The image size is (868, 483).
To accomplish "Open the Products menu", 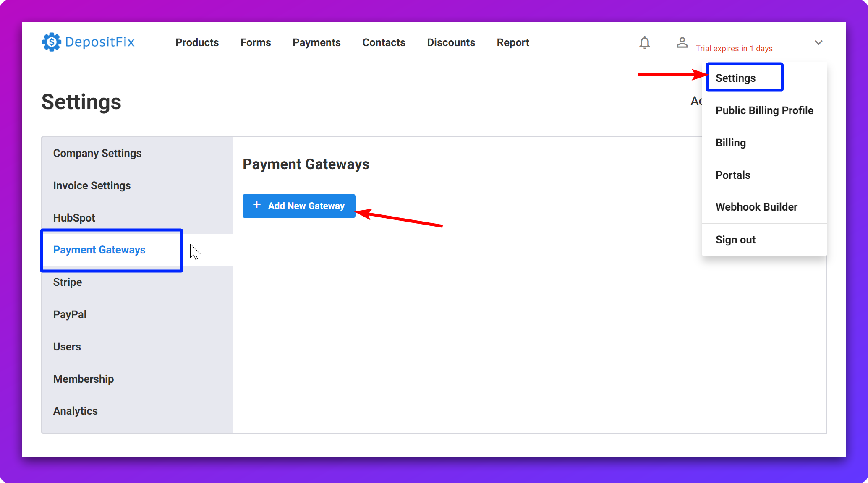I will (x=197, y=42).
